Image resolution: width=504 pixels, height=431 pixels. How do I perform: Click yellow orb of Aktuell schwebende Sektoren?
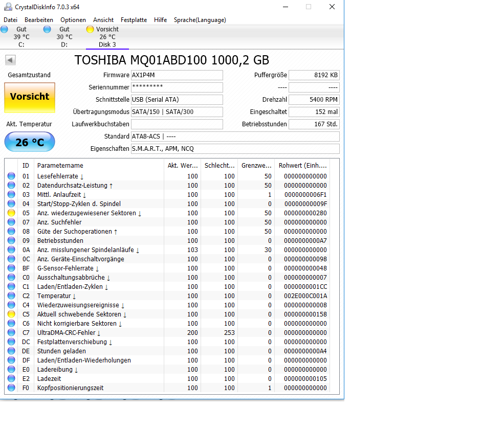pyautogui.click(x=11, y=314)
